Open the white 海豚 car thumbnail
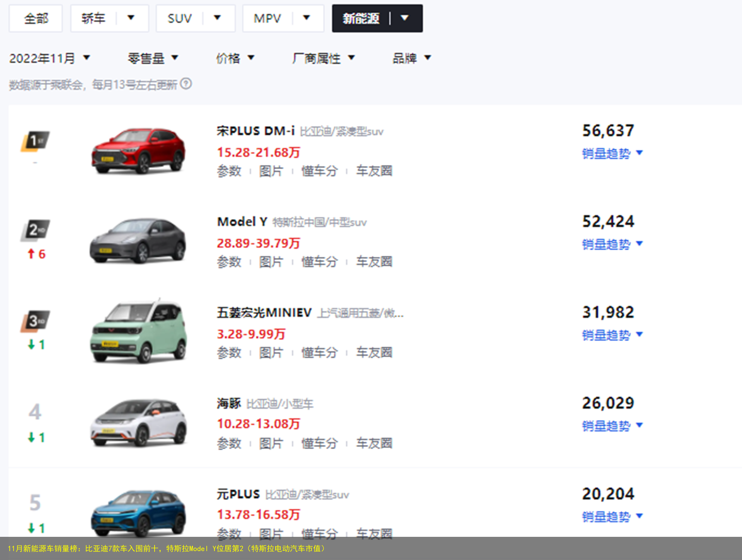The height and width of the screenshot is (560, 742). pyautogui.click(x=138, y=423)
